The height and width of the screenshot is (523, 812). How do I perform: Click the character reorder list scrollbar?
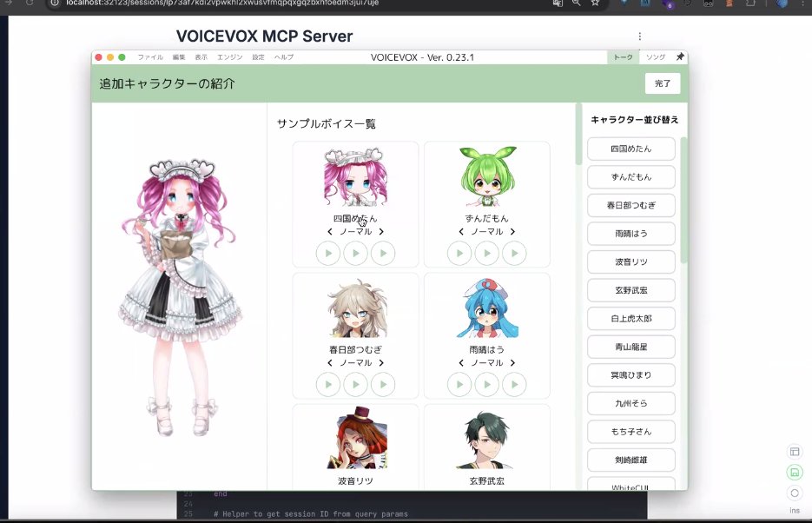pos(683,201)
